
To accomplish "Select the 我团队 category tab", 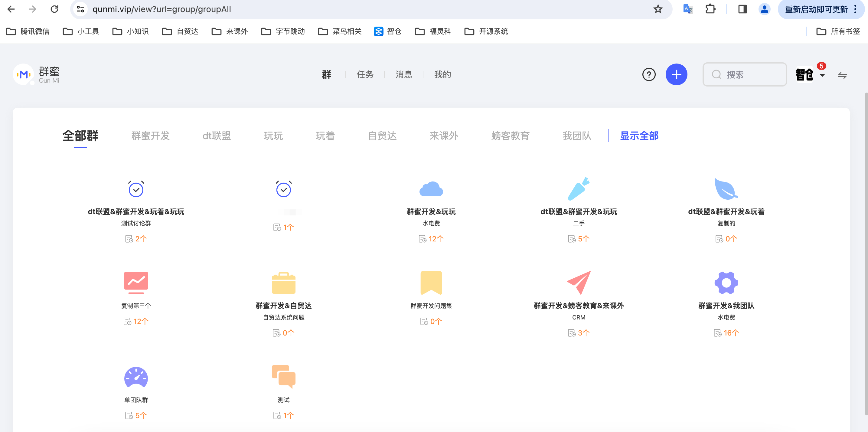I will [x=577, y=136].
